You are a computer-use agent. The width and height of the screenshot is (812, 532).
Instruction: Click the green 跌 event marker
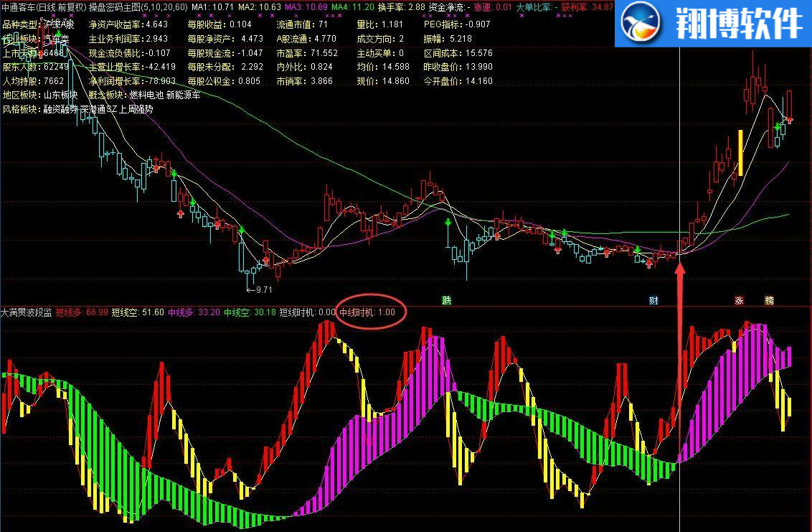click(x=446, y=300)
